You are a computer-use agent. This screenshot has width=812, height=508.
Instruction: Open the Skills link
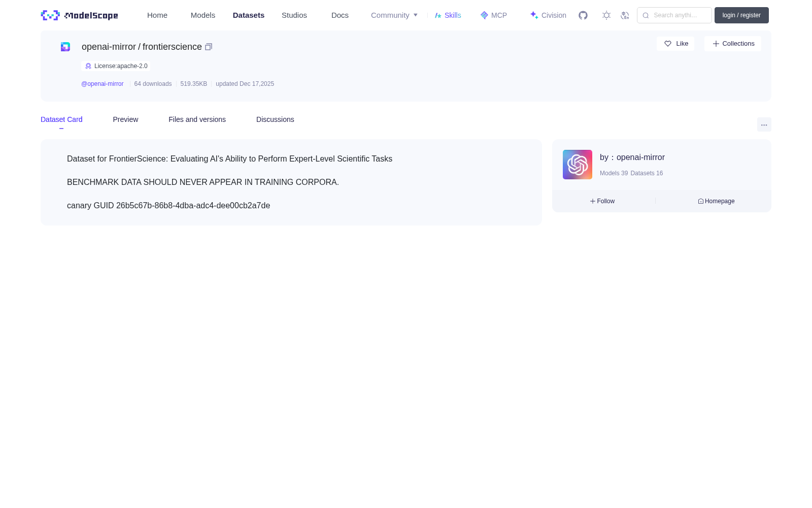tap(453, 15)
